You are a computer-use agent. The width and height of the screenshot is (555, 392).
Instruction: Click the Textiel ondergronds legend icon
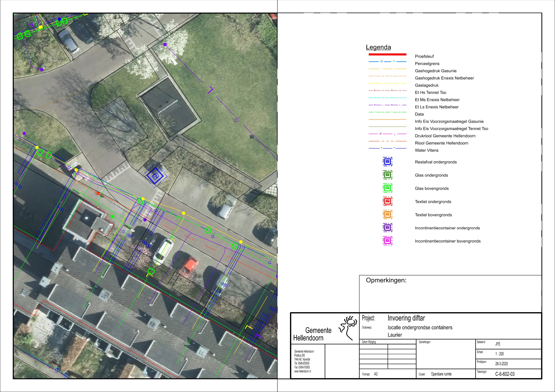coord(387,201)
